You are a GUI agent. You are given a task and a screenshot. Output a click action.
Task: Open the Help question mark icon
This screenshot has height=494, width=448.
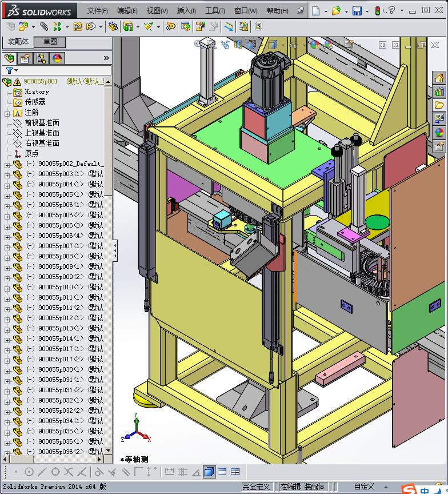pos(391,10)
